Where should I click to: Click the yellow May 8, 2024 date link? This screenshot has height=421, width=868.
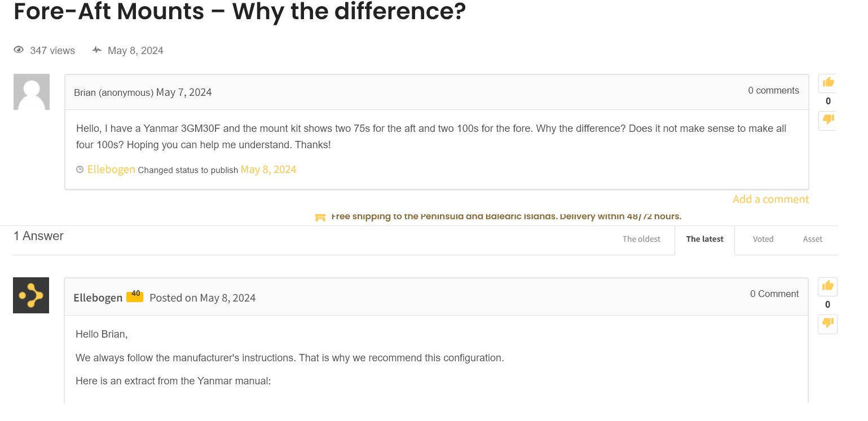268,170
